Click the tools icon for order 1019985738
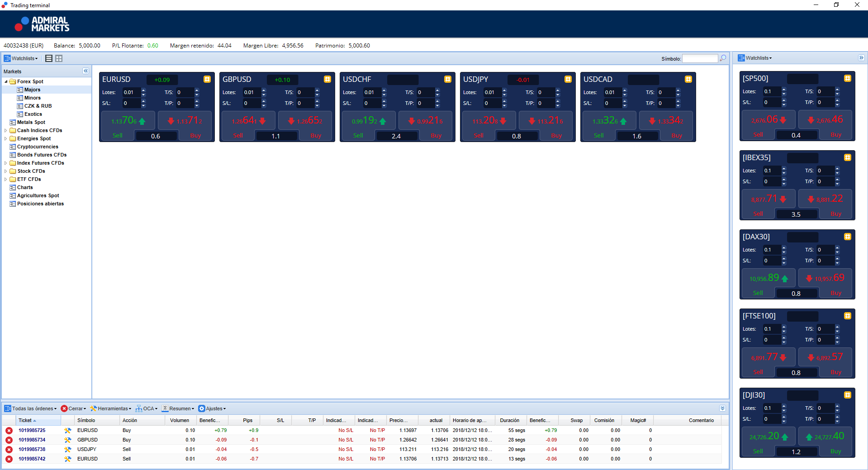This screenshot has width=868, height=470. pos(68,450)
